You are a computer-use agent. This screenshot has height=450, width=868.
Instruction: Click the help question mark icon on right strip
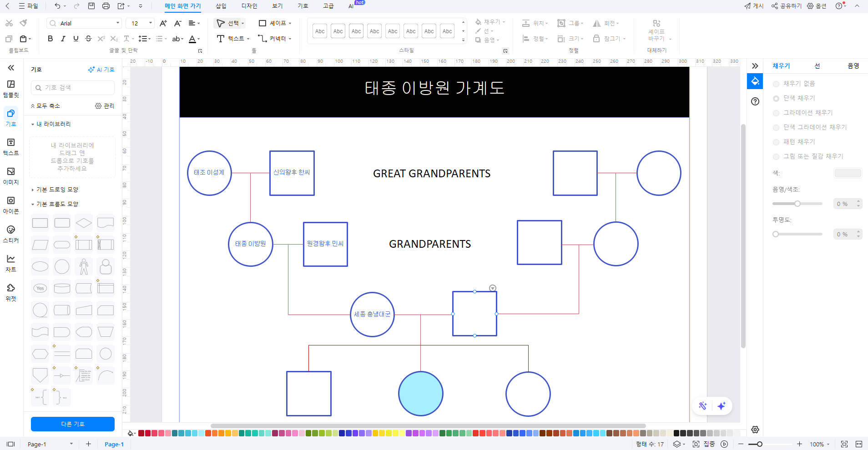755,101
